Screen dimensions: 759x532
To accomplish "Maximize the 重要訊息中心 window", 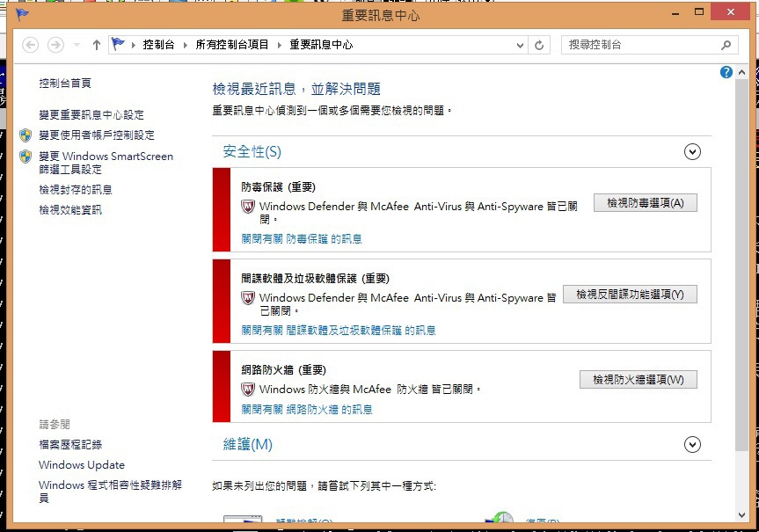I will pos(699,12).
